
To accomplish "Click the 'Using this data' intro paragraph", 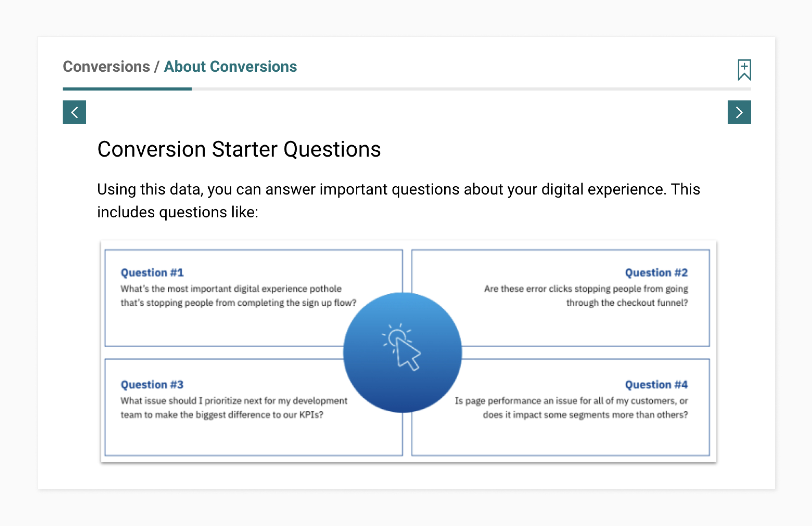I will pyautogui.click(x=398, y=189).
